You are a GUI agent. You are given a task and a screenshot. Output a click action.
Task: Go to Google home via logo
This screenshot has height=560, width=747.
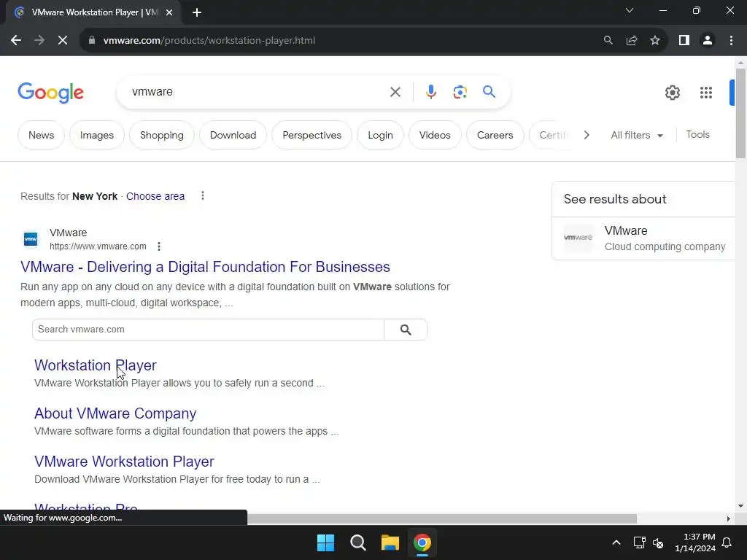(x=50, y=93)
